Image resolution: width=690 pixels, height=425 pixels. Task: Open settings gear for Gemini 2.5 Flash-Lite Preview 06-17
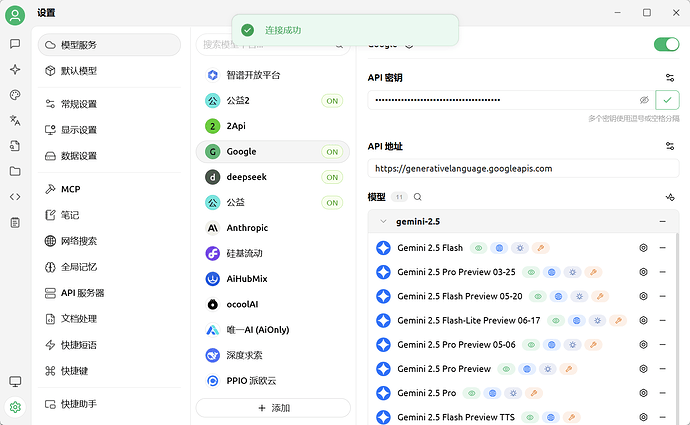643,320
